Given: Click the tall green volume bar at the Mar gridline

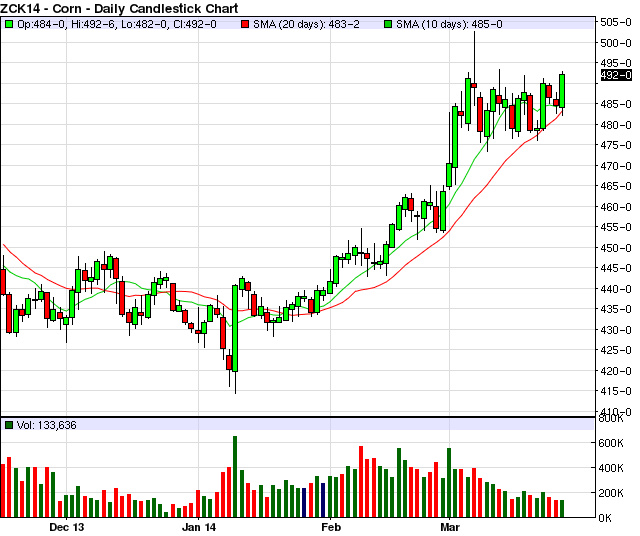Looking at the screenshot, I should [449, 483].
